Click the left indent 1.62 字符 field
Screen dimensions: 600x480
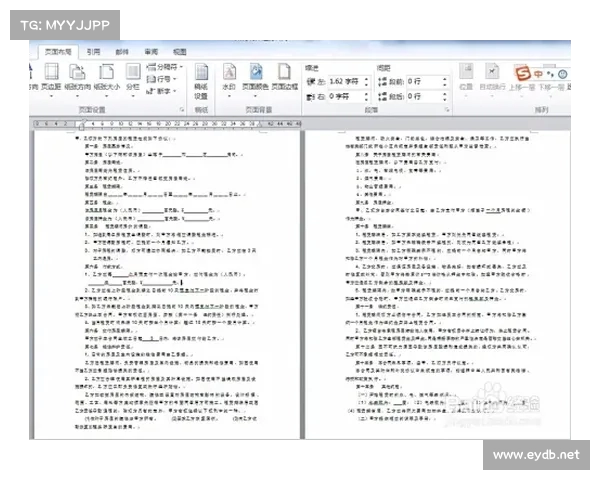point(344,80)
